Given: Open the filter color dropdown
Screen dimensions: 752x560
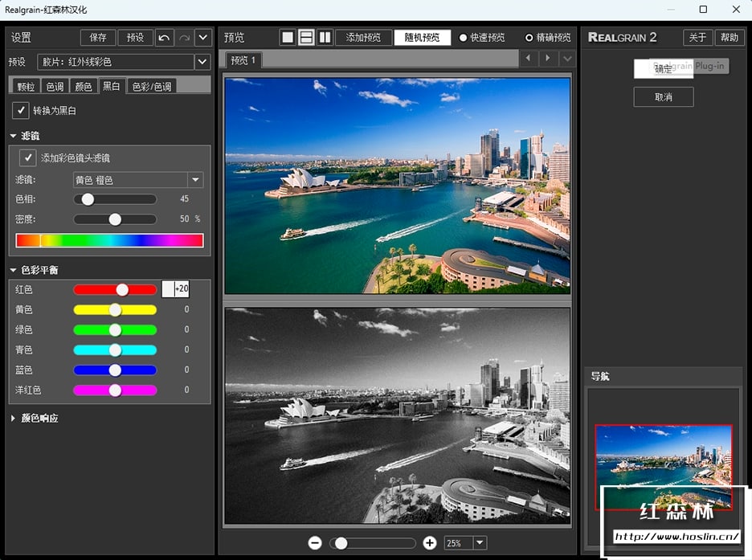Looking at the screenshot, I should 194,180.
